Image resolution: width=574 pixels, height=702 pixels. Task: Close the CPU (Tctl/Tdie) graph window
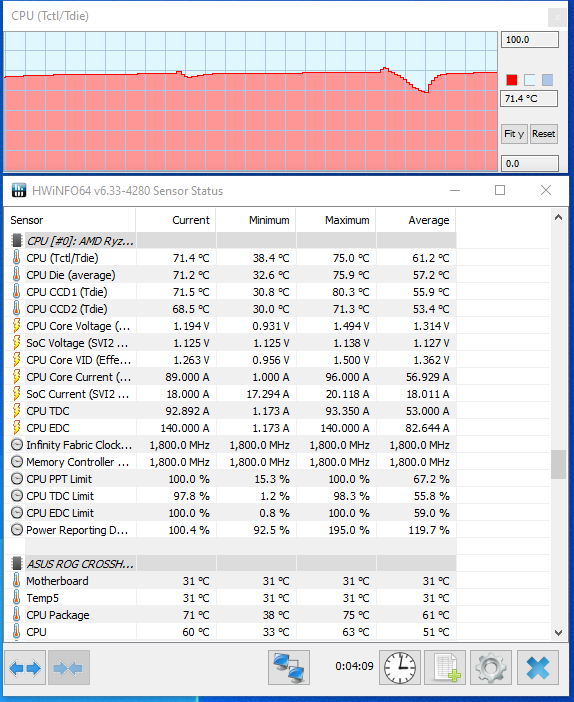[557, 17]
